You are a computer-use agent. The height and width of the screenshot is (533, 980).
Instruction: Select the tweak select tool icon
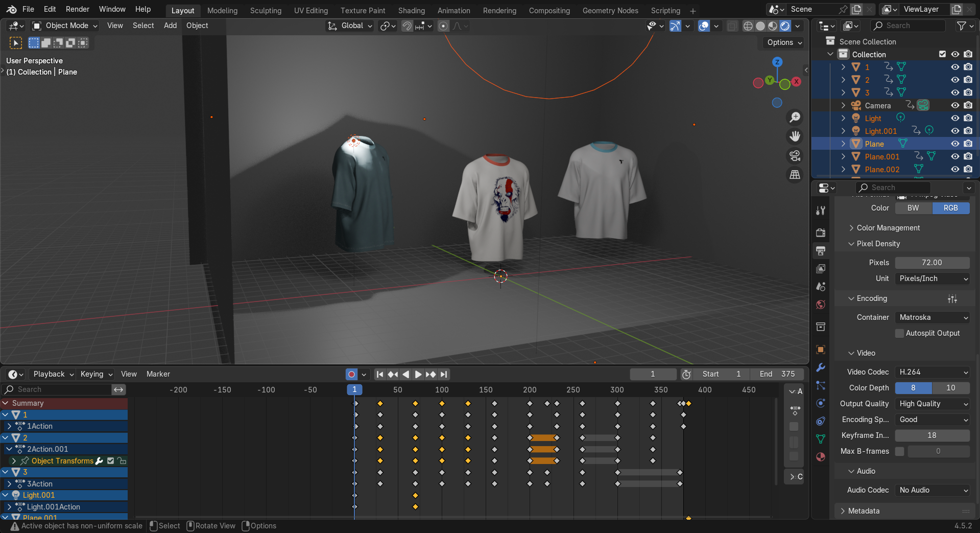[x=16, y=43]
